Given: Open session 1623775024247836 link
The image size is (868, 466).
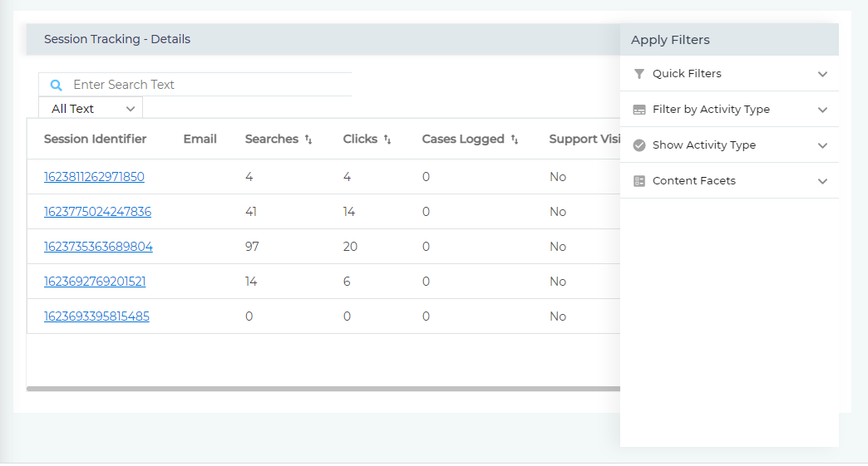Looking at the screenshot, I should tap(97, 212).
